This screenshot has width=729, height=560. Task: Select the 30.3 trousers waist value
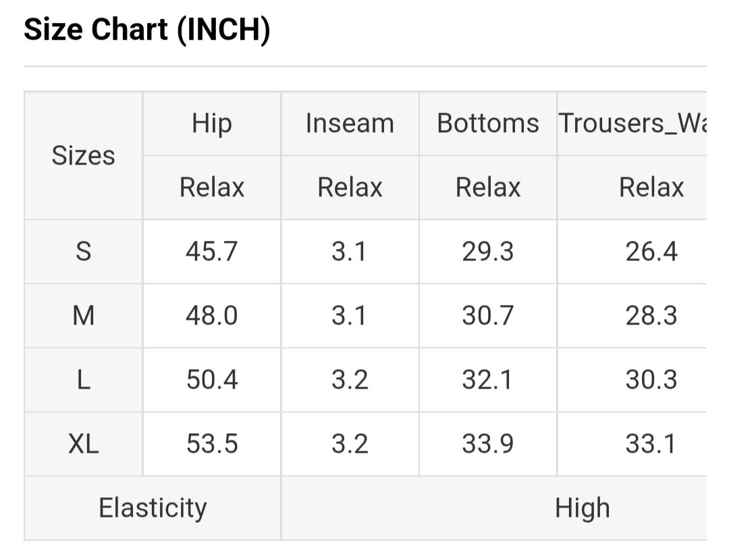[651, 380]
